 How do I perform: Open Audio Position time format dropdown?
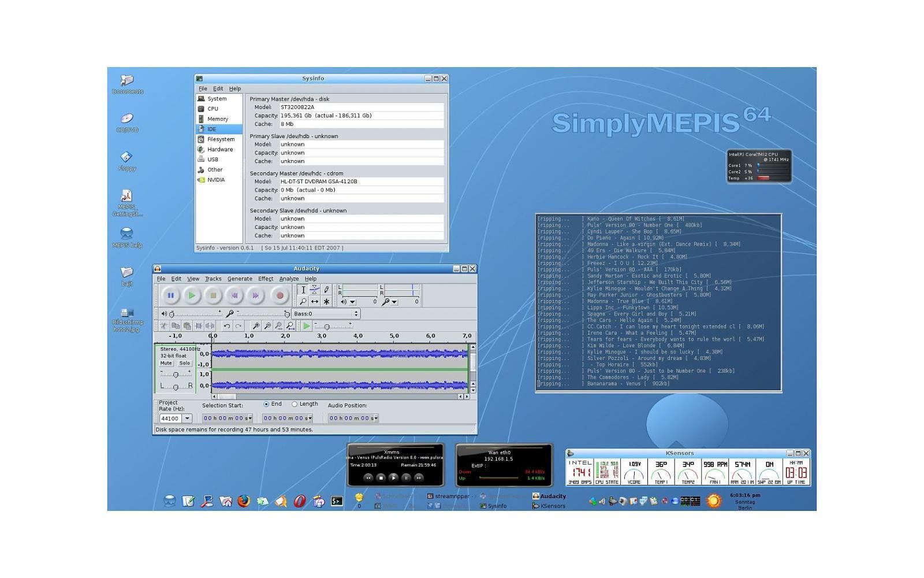point(376,418)
